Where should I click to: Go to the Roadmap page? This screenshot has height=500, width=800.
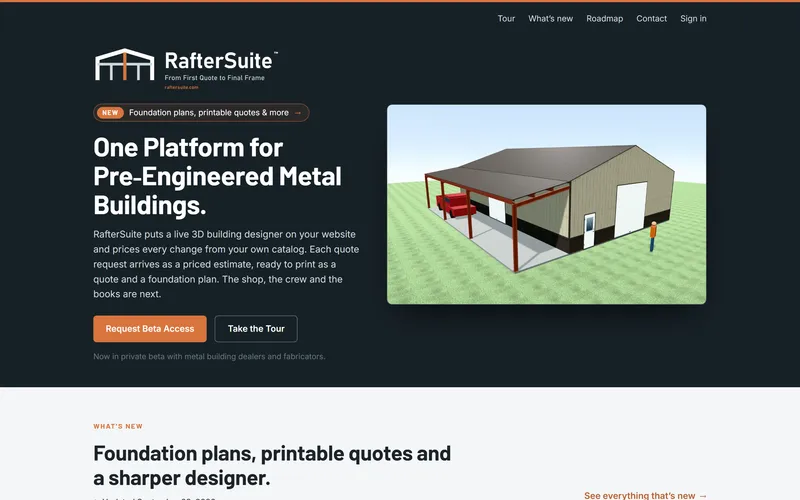tap(604, 18)
